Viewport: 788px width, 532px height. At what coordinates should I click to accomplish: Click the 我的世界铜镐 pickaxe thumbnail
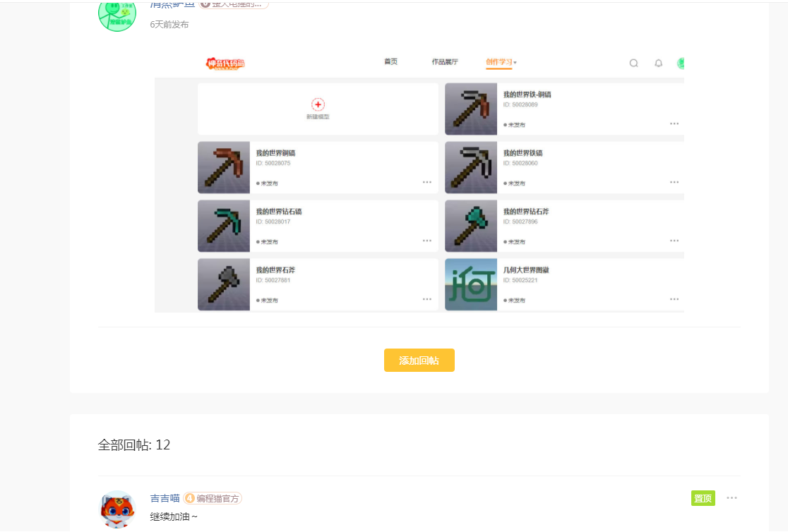pos(224,167)
